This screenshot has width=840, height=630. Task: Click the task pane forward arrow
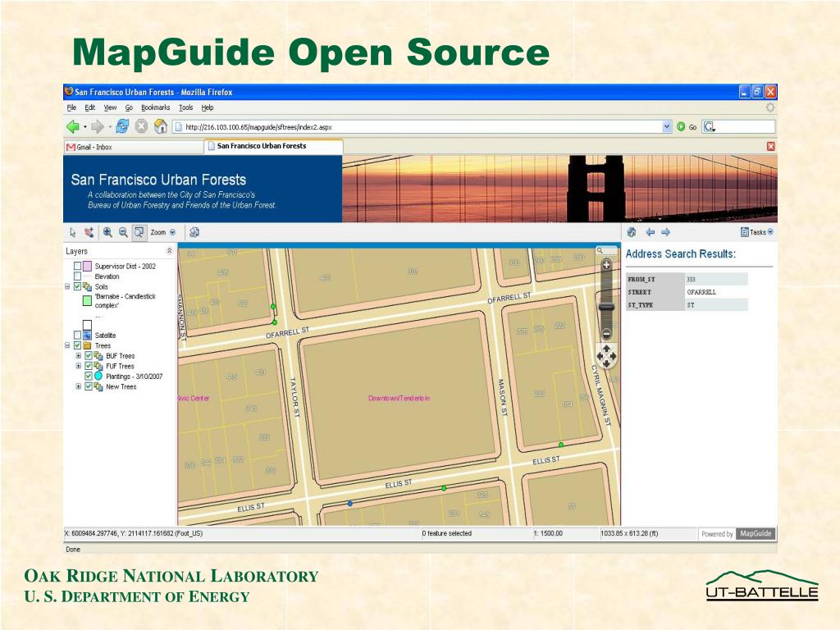coord(666,232)
